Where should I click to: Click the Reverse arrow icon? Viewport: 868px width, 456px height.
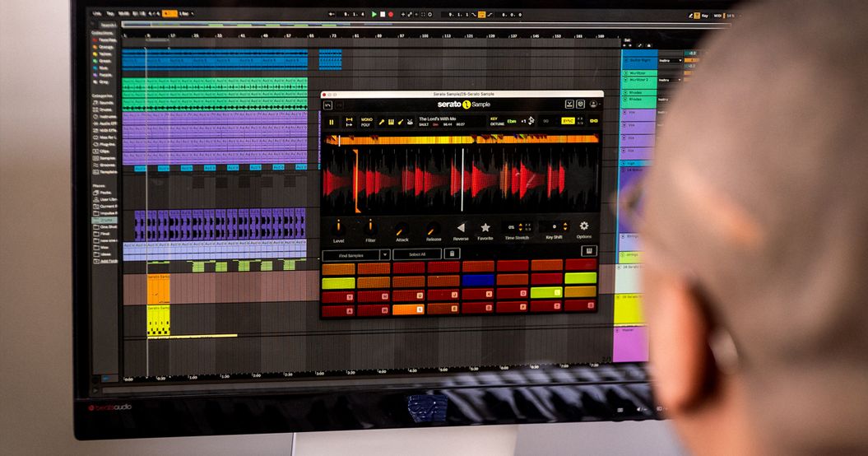(461, 227)
